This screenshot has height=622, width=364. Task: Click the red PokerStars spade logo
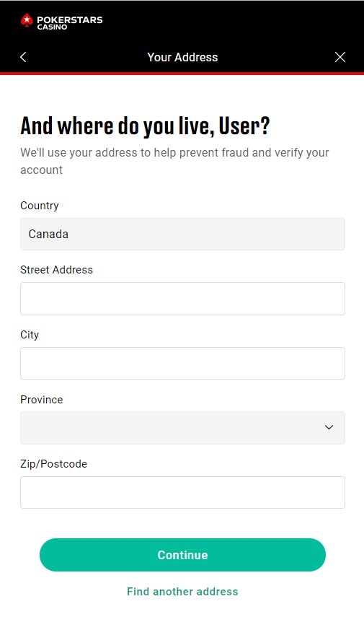pyautogui.click(x=27, y=21)
